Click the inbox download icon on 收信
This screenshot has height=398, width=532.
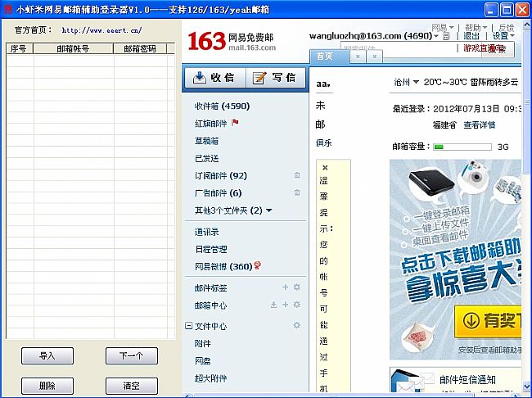pyautogui.click(x=200, y=78)
